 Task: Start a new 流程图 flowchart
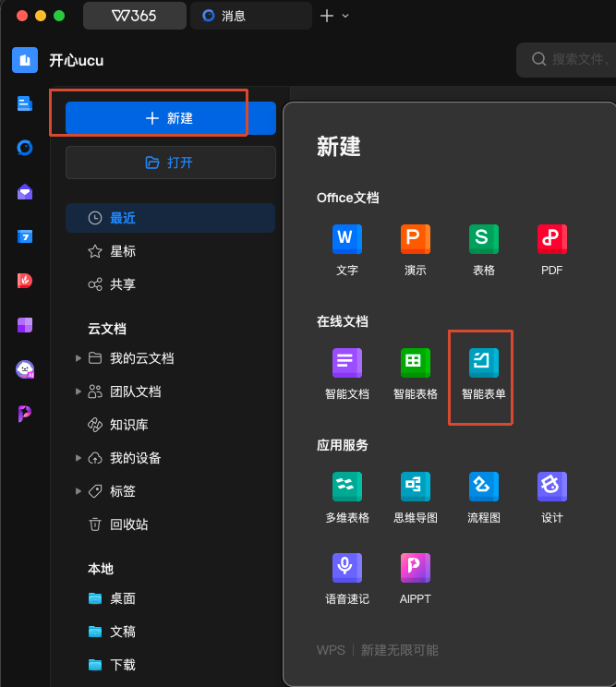coord(484,498)
